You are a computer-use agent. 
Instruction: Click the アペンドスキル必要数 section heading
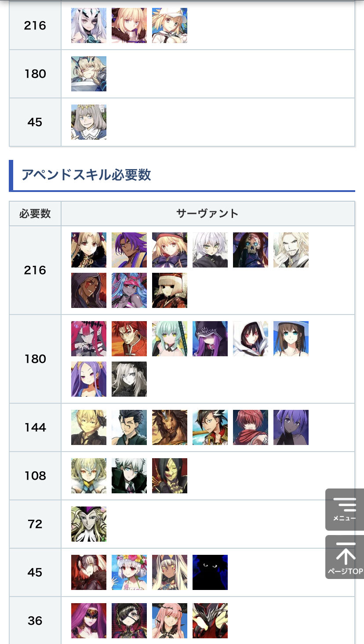86,175
